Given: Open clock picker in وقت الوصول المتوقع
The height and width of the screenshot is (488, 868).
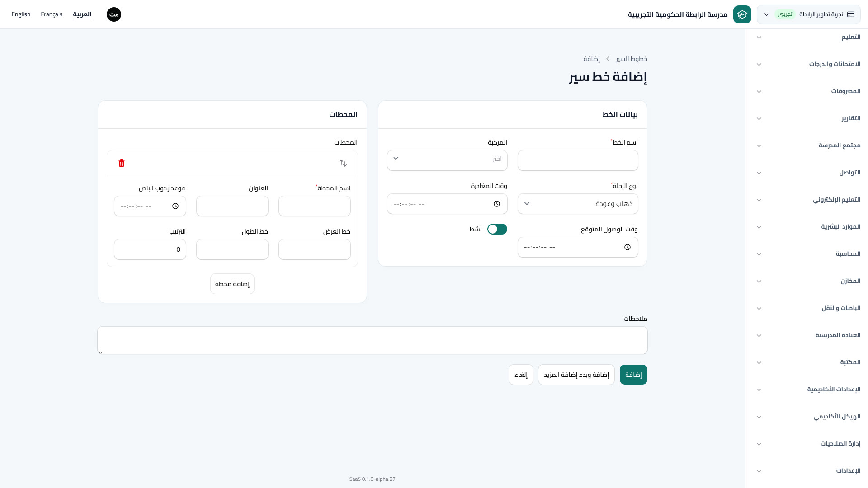Looking at the screenshot, I should coord(627,247).
